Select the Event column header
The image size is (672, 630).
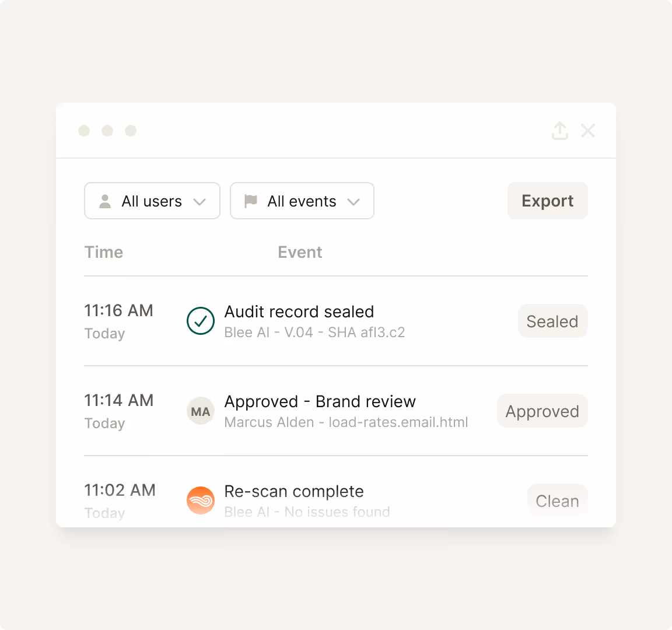point(300,252)
